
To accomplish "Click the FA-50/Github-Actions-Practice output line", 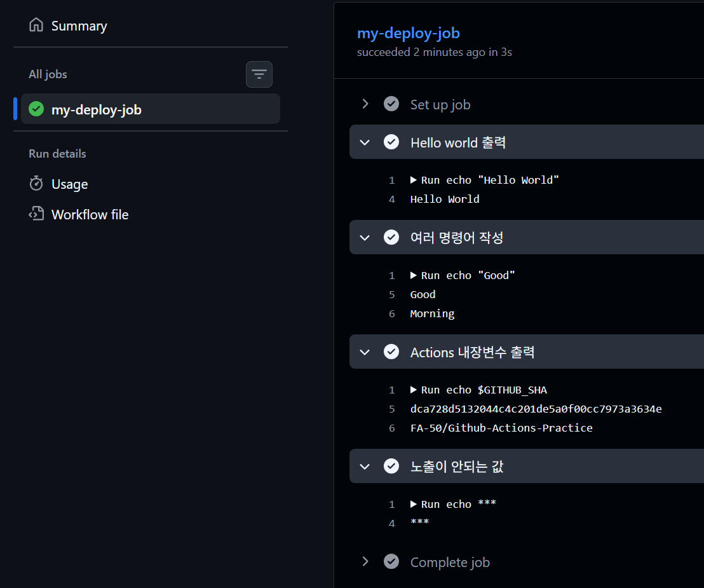I will click(x=501, y=428).
